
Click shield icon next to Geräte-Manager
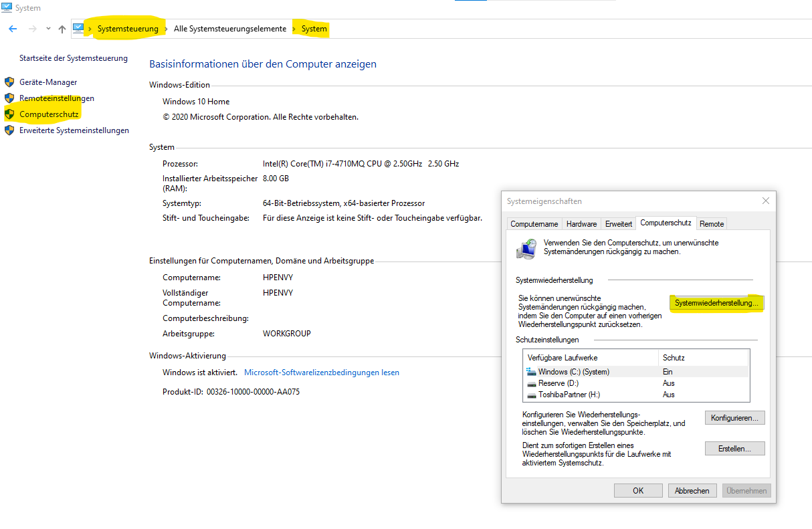(x=9, y=82)
